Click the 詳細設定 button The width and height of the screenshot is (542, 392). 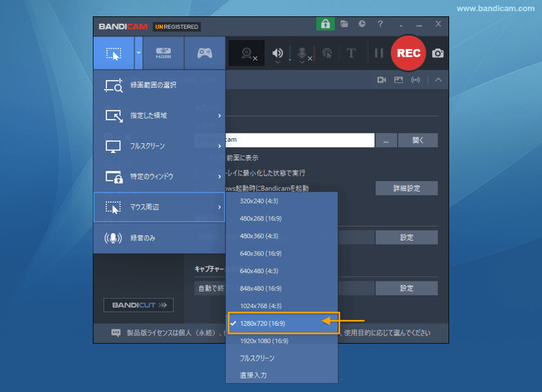pos(407,189)
